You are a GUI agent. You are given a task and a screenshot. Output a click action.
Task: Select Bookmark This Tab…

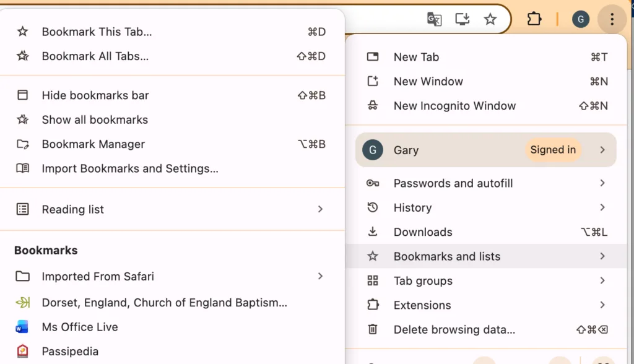tap(172, 32)
